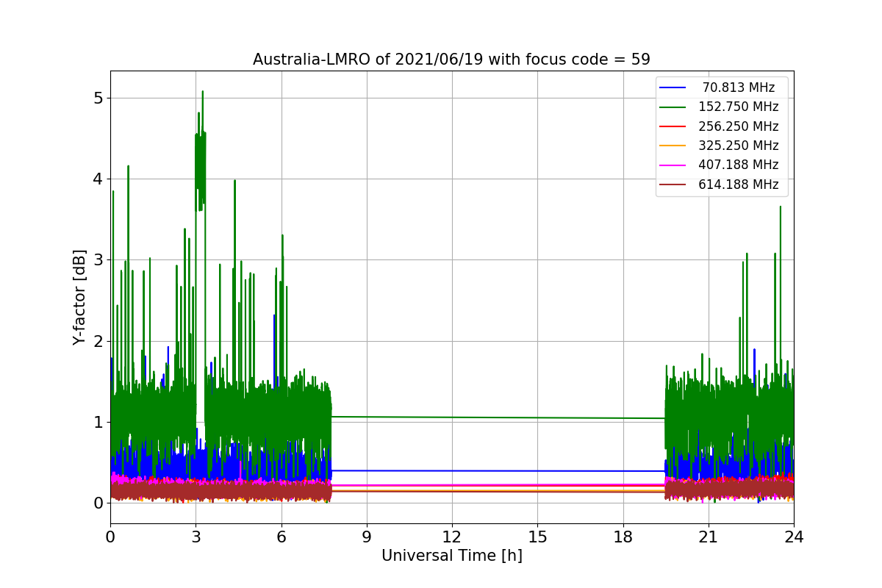Click the red line sample in legend
Screen dimensions: 882x588
[673, 126]
